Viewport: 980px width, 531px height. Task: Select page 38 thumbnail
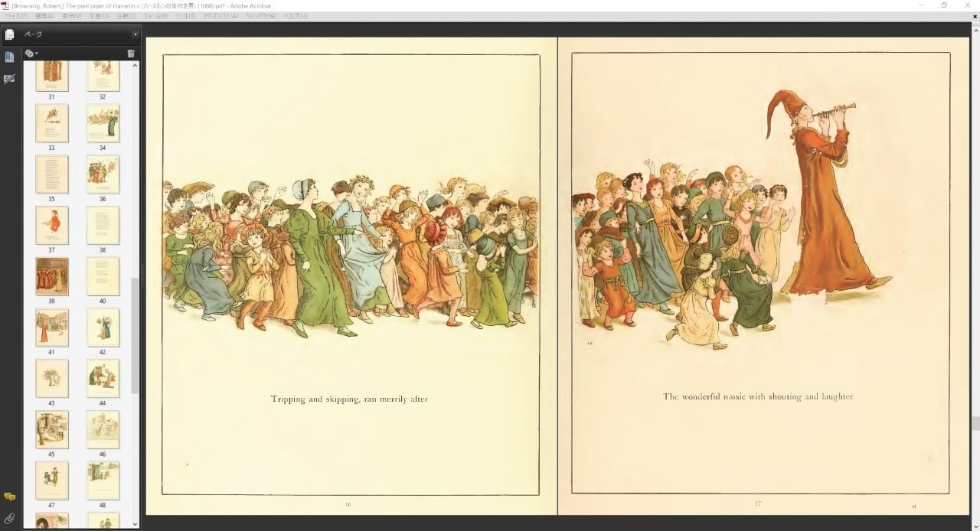click(x=103, y=225)
